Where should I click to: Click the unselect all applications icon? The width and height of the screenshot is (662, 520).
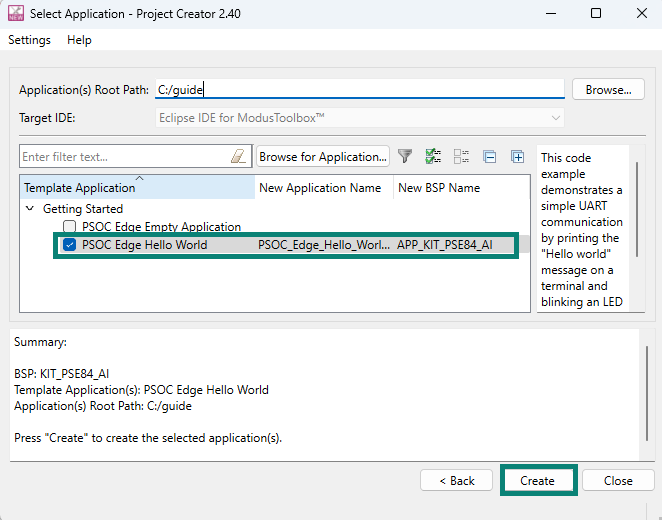[x=461, y=157]
